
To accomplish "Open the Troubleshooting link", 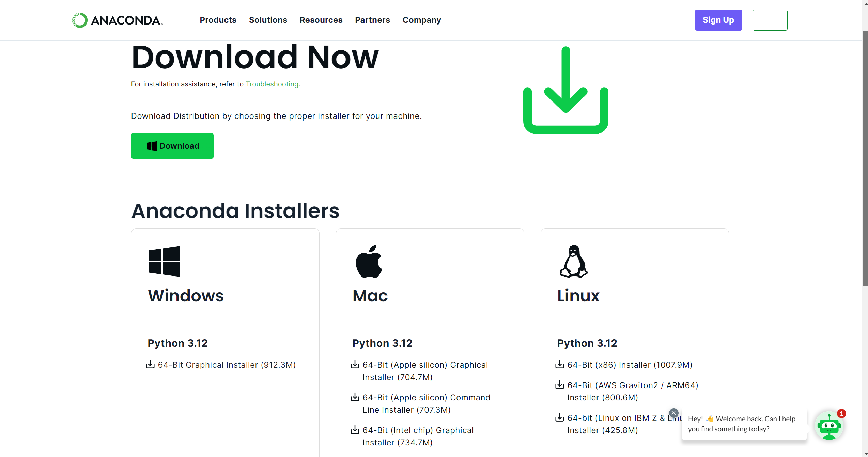I will [272, 84].
